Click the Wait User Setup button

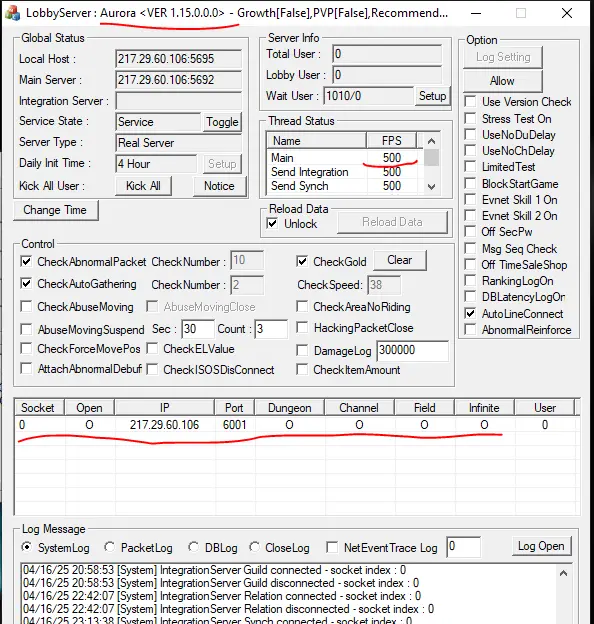[x=432, y=96]
